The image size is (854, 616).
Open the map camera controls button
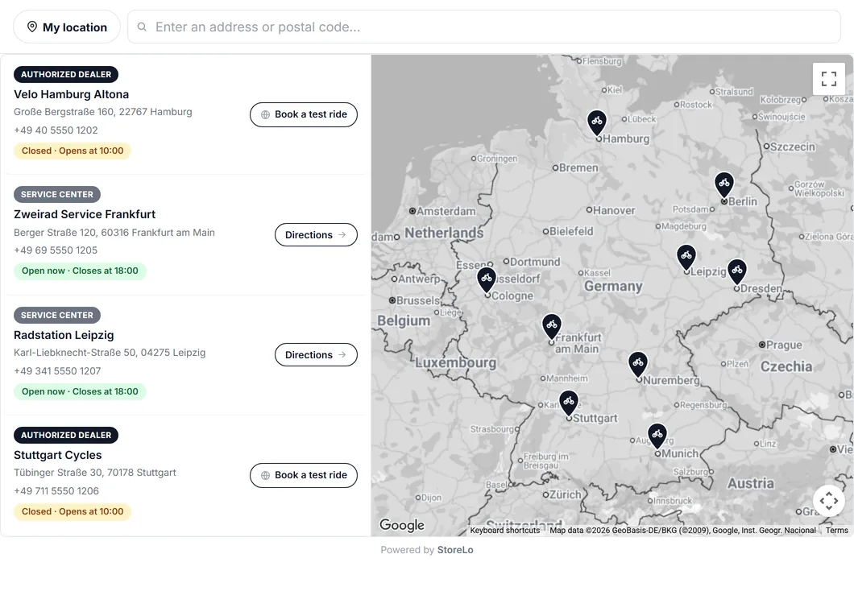point(829,500)
